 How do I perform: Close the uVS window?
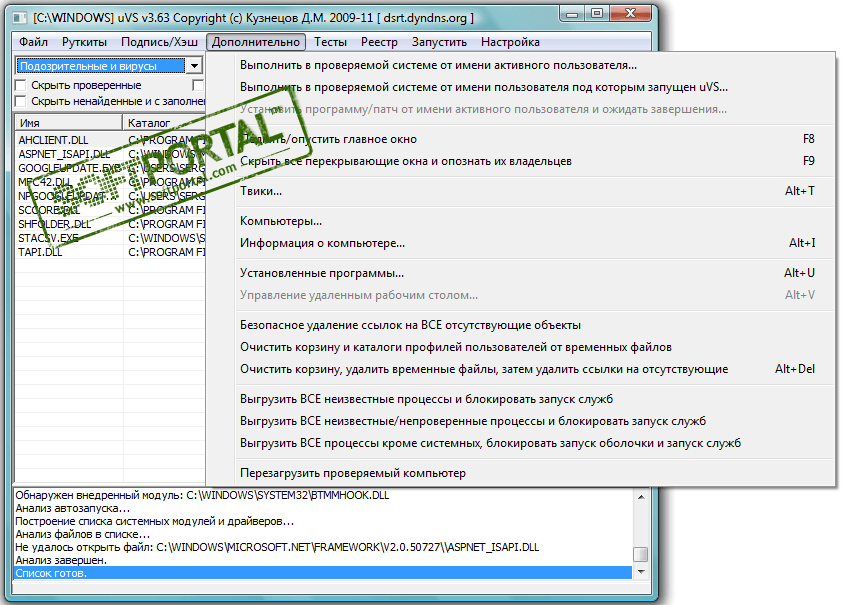[x=631, y=14]
